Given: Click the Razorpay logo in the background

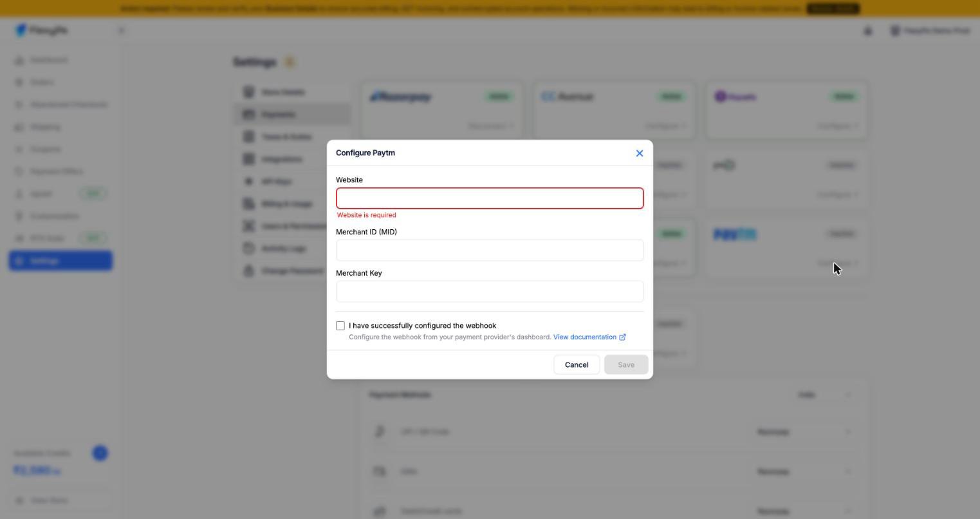Looking at the screenshot, I should (x=401, y=97).
